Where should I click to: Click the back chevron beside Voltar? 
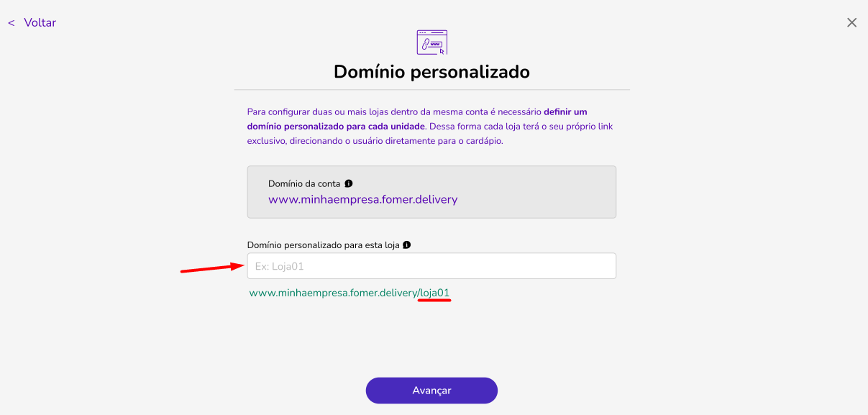(12, 23)
